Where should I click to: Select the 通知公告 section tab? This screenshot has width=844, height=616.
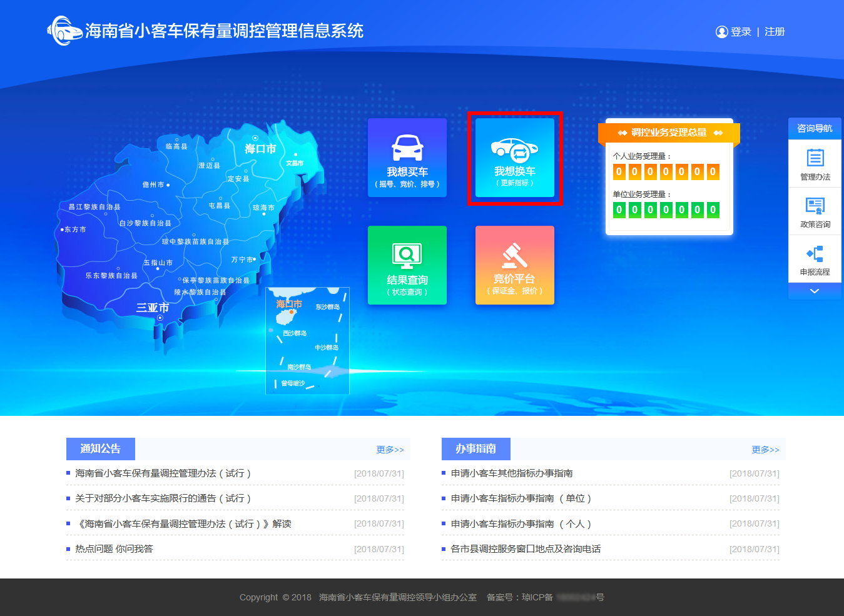101,449
